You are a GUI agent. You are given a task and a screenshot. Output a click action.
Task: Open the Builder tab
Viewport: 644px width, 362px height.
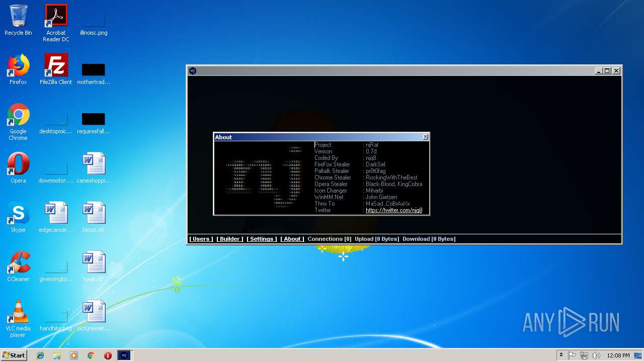tap(230, 239)
